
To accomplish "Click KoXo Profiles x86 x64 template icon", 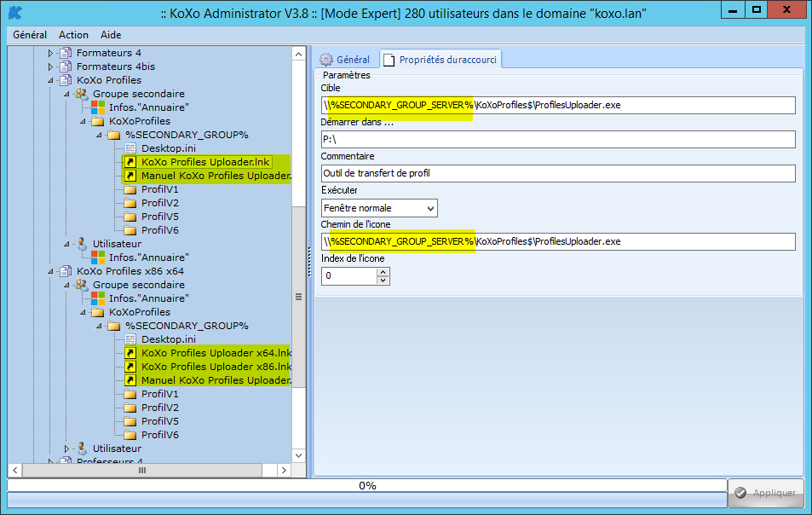I will point(66,271).
